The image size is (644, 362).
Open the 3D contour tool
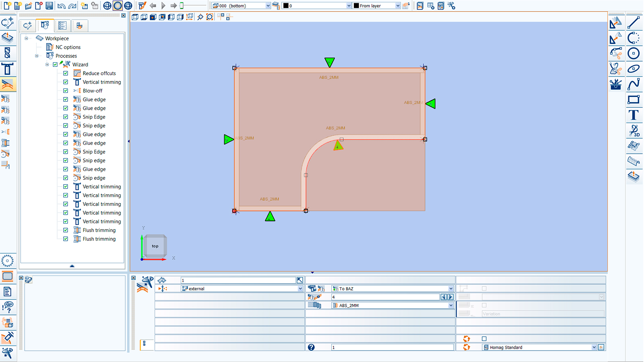tap(633, 131)
